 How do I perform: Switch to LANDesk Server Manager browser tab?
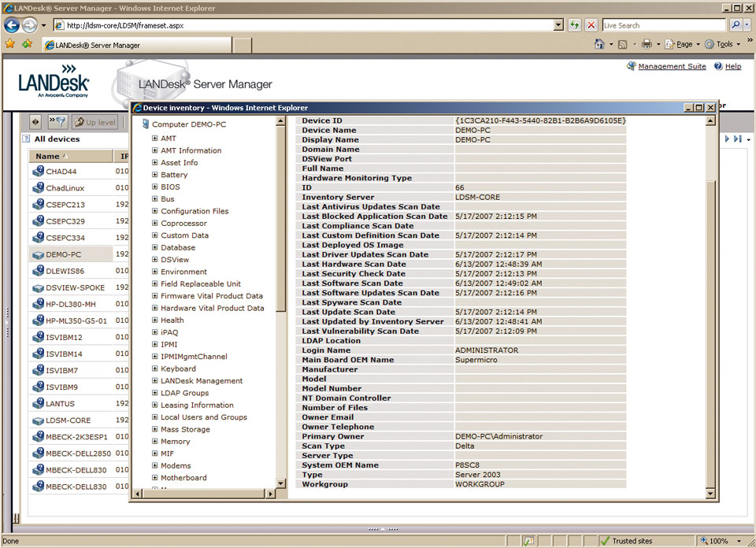point(96,46)
